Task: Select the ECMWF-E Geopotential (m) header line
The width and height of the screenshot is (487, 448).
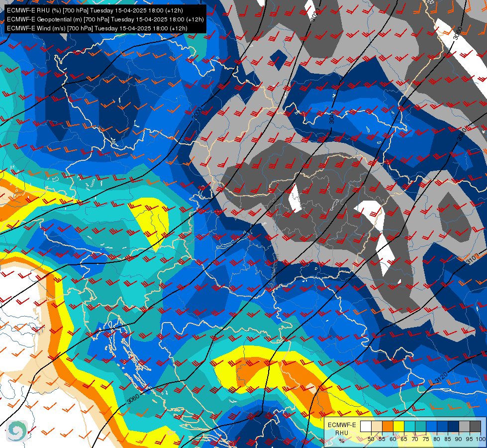Action: [x=105, y=19]
